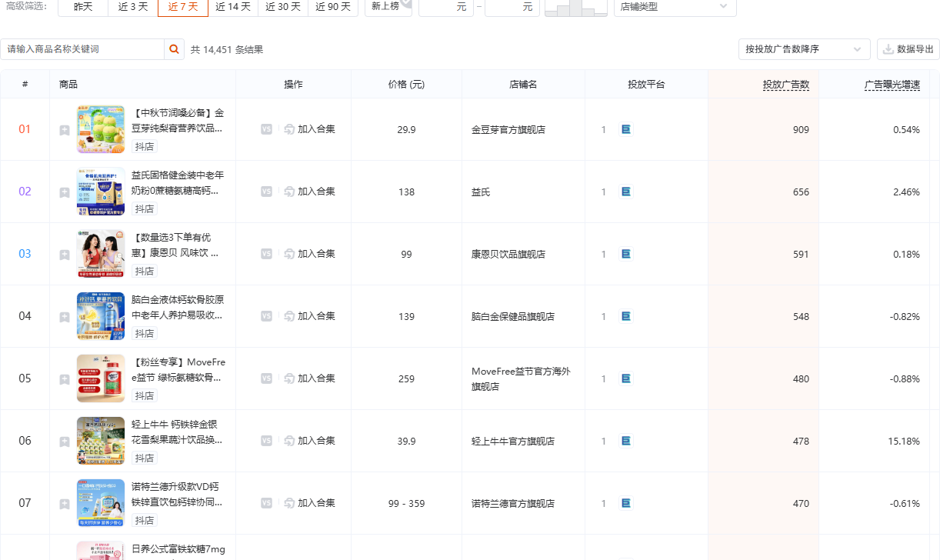Click the VS compare icon for 轻上牛牛 product
940x560 pixels.
(x=266, y=441)
